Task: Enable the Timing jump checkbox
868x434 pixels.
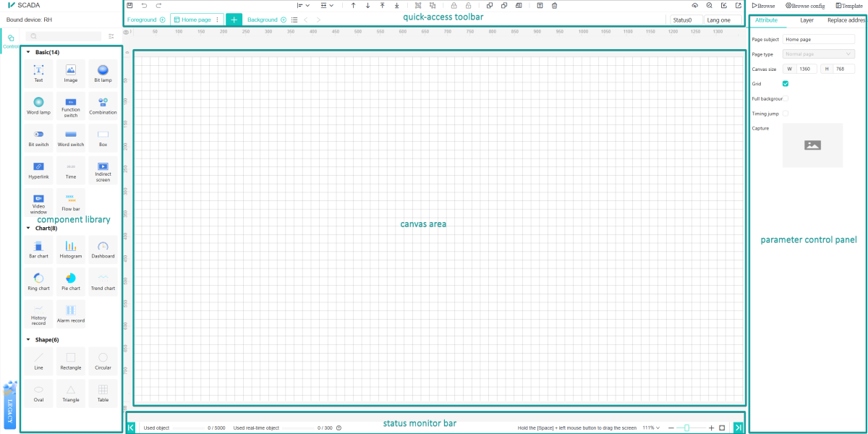Action: [786, 113]
